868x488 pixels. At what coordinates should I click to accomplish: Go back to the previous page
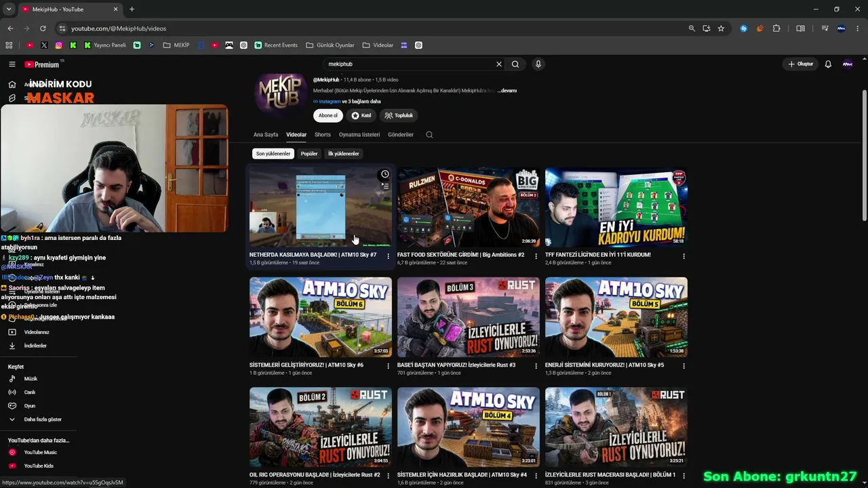[10, 28]
